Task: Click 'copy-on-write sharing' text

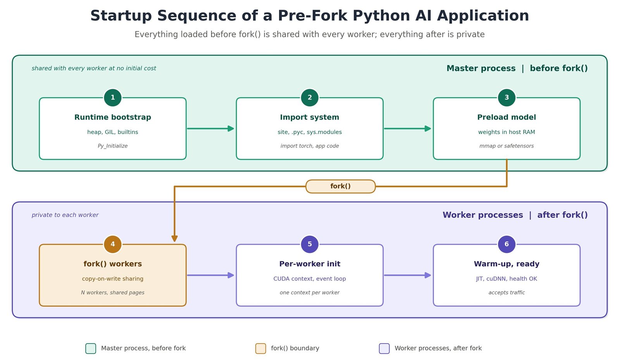Action: tap(113, 279)
